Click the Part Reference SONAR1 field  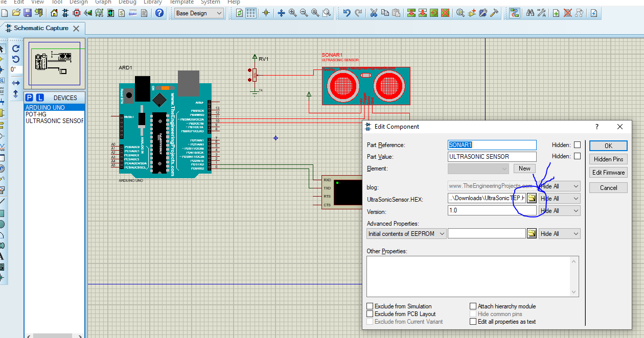click(x=492, y=145)
